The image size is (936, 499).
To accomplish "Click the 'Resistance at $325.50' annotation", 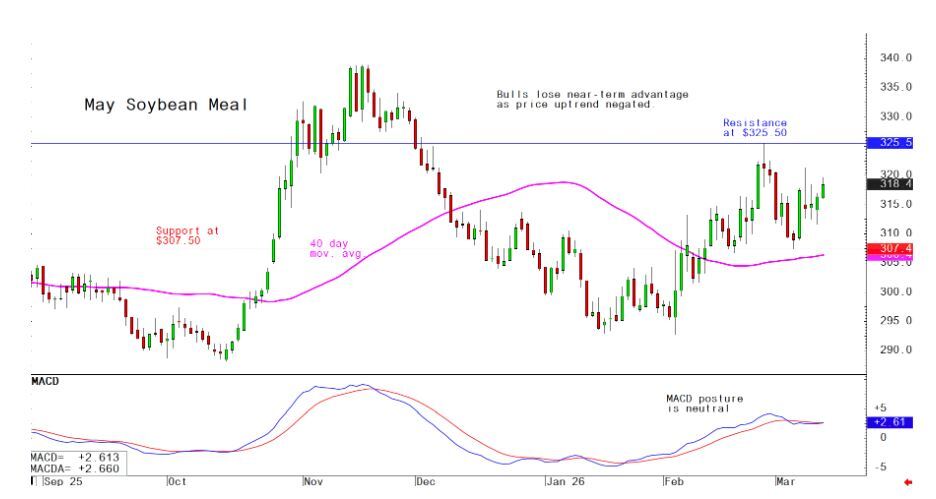I will tap(754, 127).
